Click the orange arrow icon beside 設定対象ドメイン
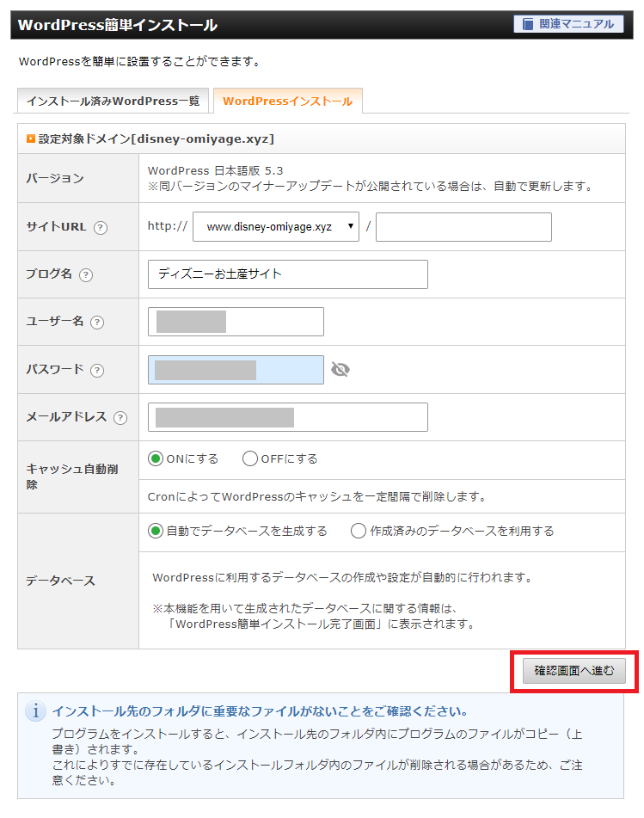The height and width of the screenshot is (818, 644). [x=31, y=138]
